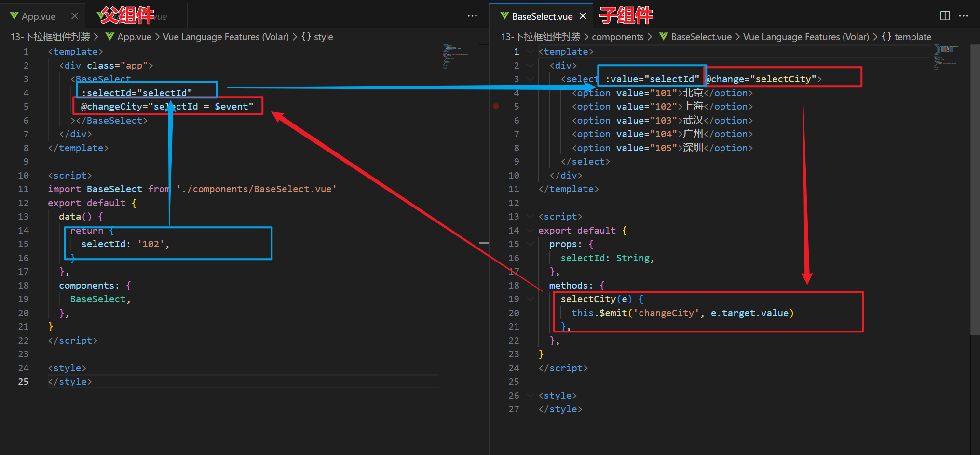Click the braces icon before template breadcrumb
Viewport: 980px width, 455px height.
point(886,36)
